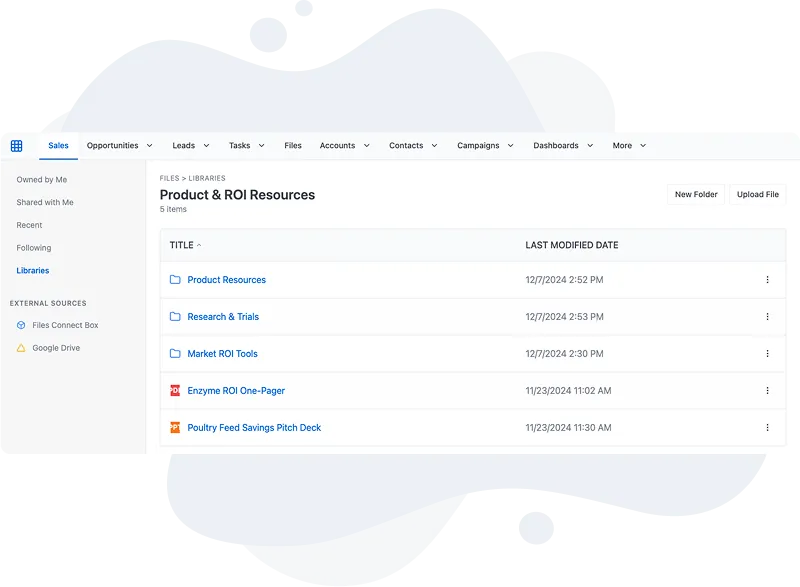Image resolution: width=800 pixels, height=587 pixels.
Task: Expand the Dashboards dropdown chevron
Action: (590, 146)
